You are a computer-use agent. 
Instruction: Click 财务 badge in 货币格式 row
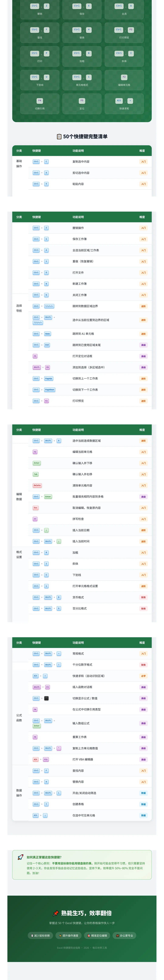pos(143,597)
